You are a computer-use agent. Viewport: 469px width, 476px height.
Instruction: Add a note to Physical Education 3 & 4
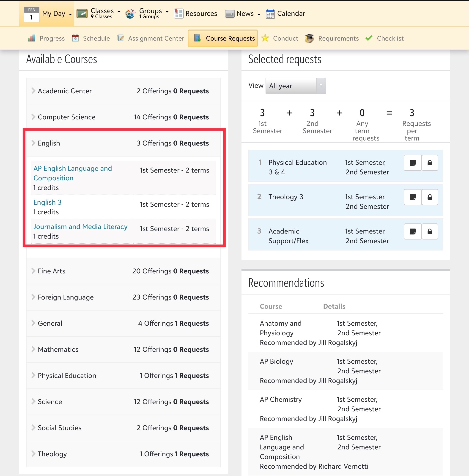point(413,163)
